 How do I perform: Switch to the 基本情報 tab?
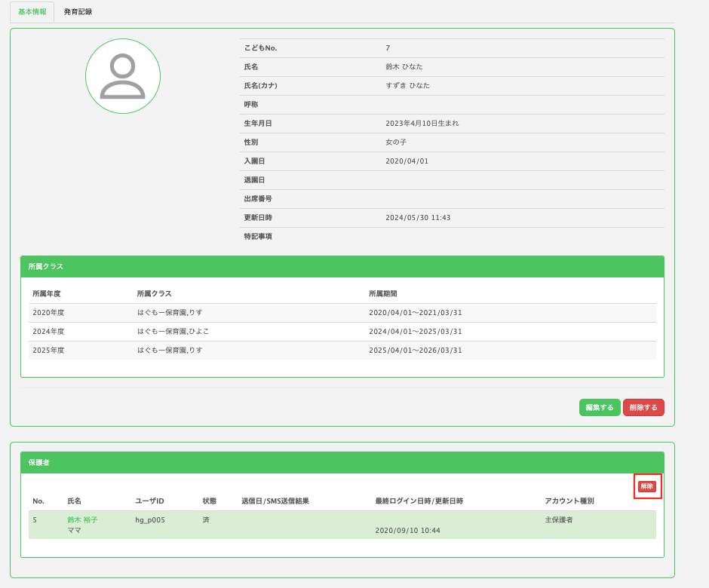[32, 12]
